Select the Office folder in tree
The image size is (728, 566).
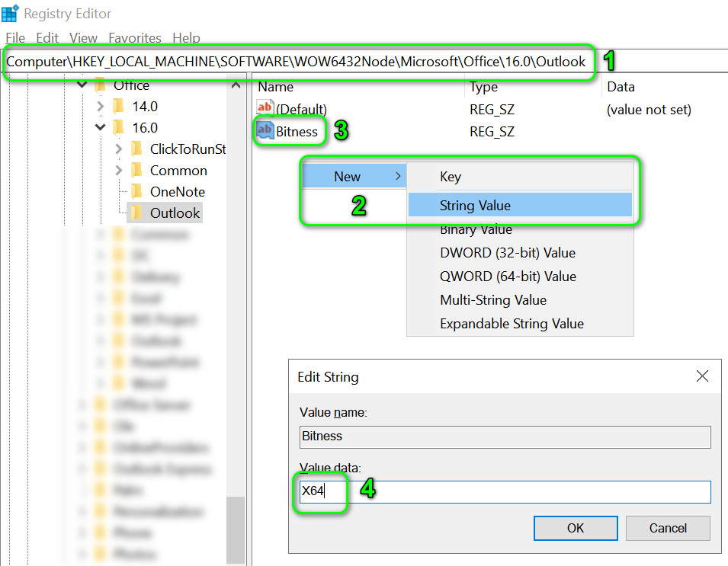131,85
